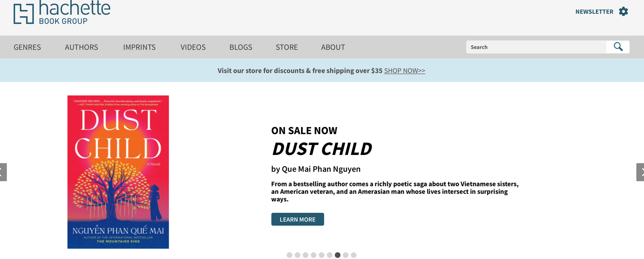Click the Learn More button
The height and width of the screenshot is (259, 644).
(298, 219)
